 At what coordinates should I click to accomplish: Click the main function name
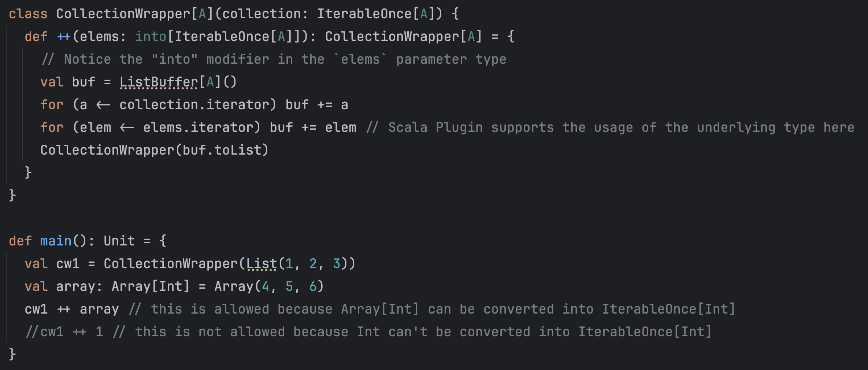pyautogui.click(x=56, y=241)
